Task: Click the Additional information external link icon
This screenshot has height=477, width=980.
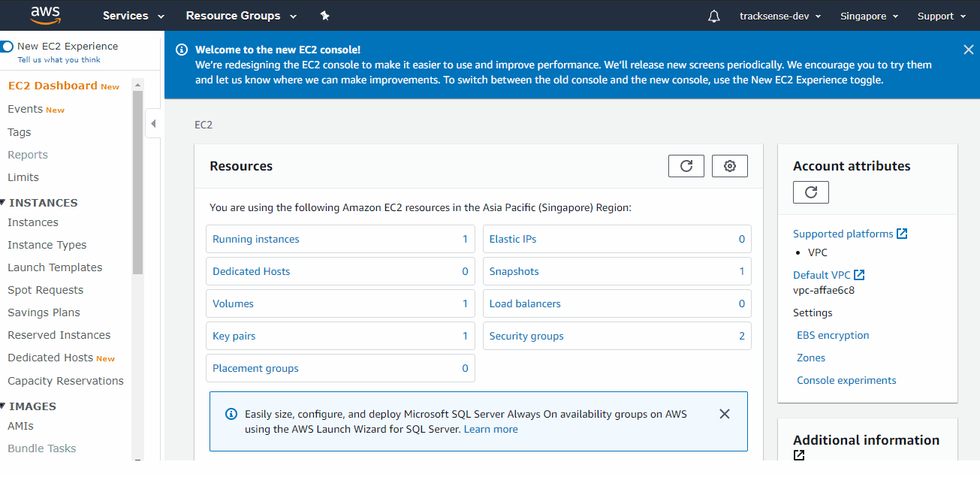Action: [x=799, y=455]
